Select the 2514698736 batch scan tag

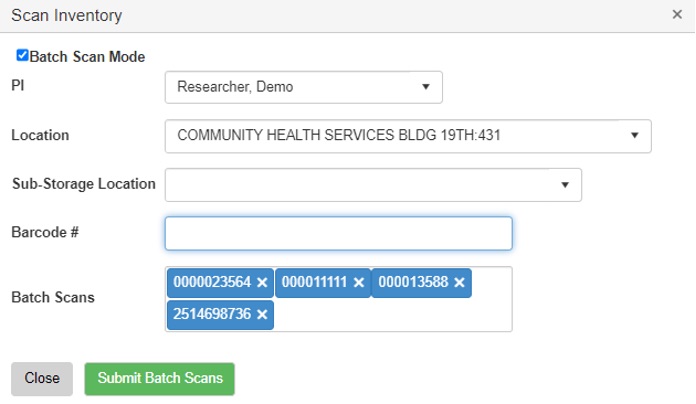point(211,315)
